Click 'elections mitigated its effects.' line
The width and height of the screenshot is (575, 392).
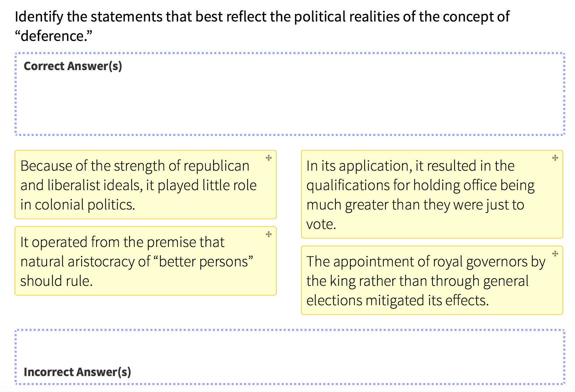[x=398, y=300]
